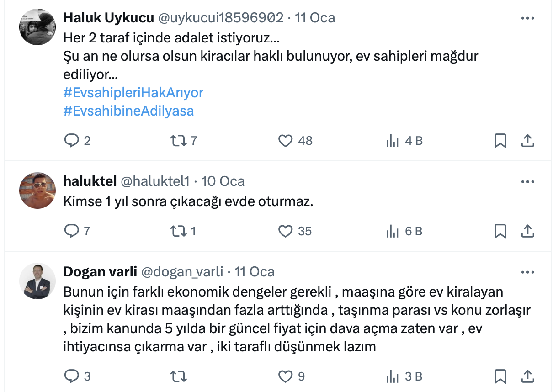553x392 pixels.
Task: Click the #EvsahipleriHakArıyor hashtag
Action: (x=133, y=93)
